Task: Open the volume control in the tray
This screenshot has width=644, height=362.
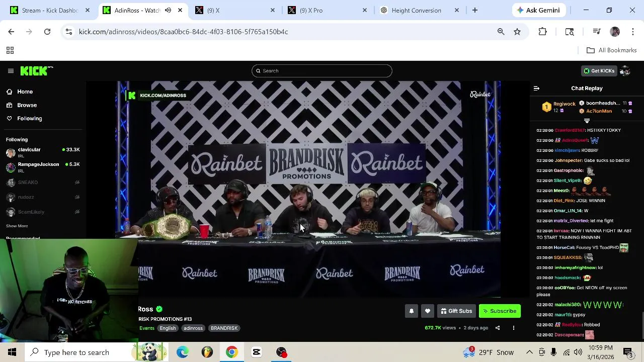Action: coord(578,352)
